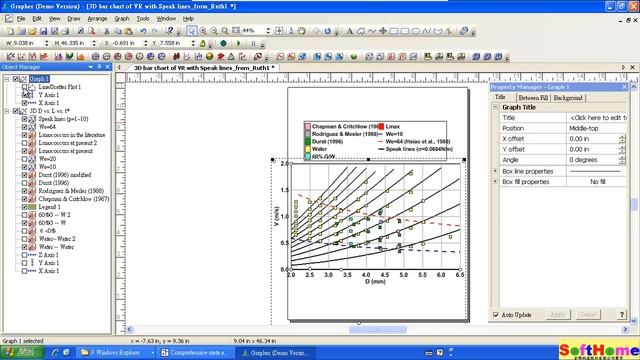This screenshot has width=640, height=360.
Task: Click the clock-face polar plot icon
Action: pyautogui.click(x=140, y=57)
